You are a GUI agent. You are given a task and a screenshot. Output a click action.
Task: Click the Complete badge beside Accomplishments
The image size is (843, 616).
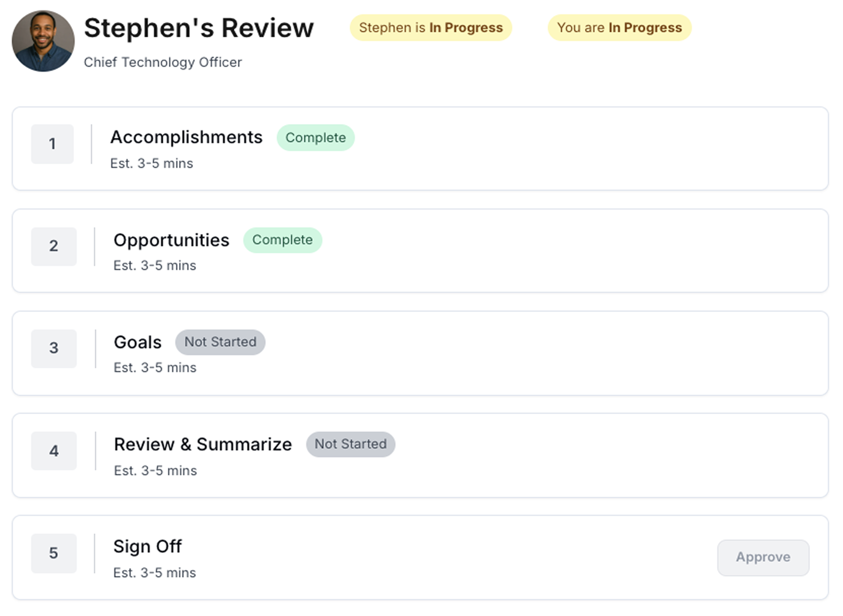[315, 138]
